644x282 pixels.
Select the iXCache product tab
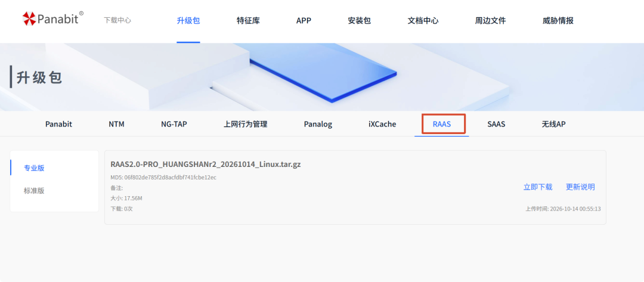coord(382,124)
